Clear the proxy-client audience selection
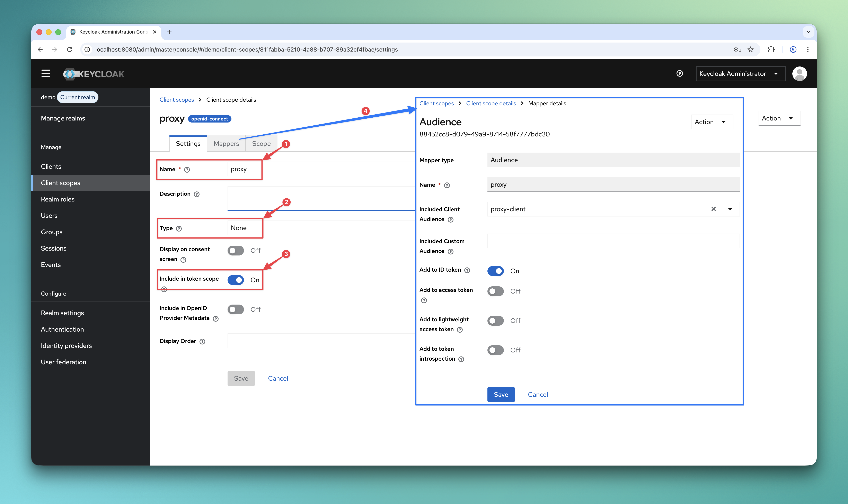 pos(714,209)
